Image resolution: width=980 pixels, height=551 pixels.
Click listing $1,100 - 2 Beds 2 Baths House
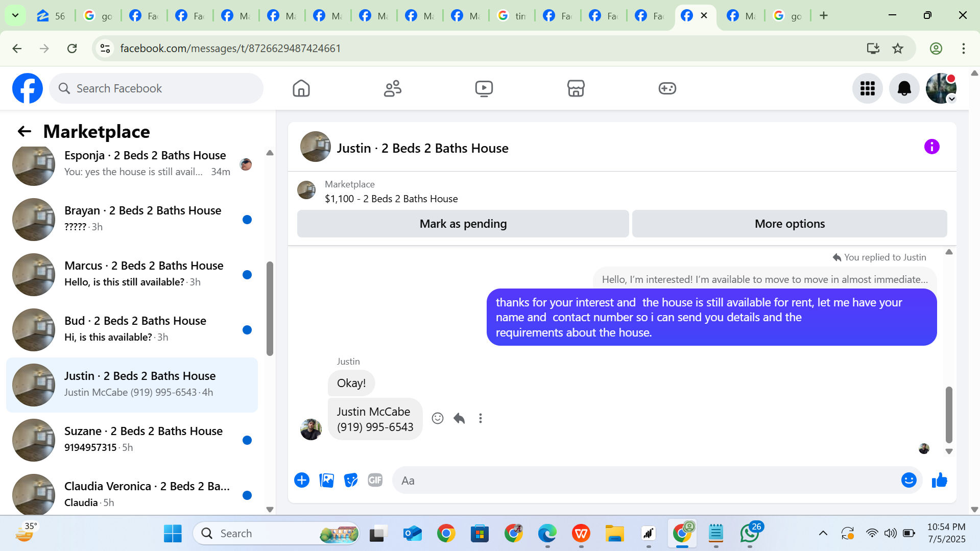[x=391, y=199]
